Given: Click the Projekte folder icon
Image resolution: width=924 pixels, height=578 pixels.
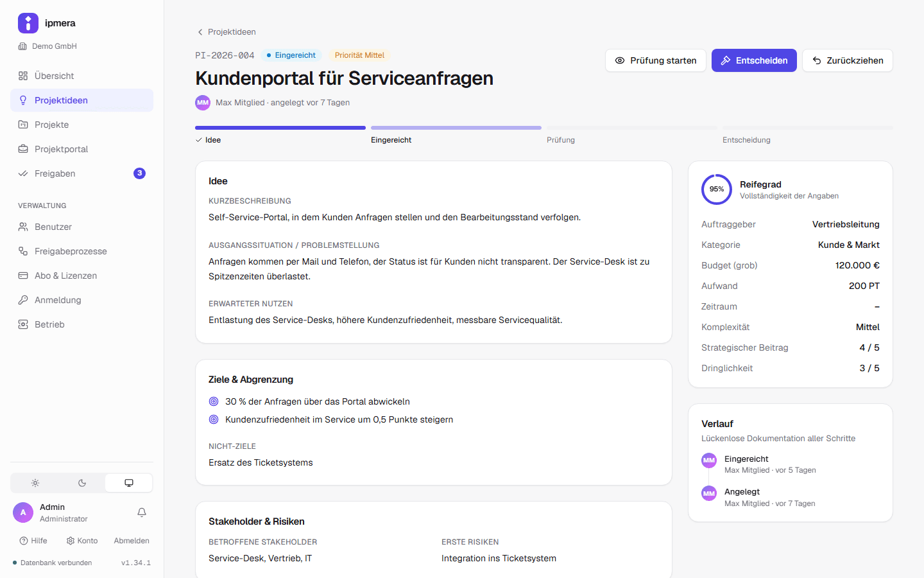Looking at the screenshot, I should tap(23, 125).
